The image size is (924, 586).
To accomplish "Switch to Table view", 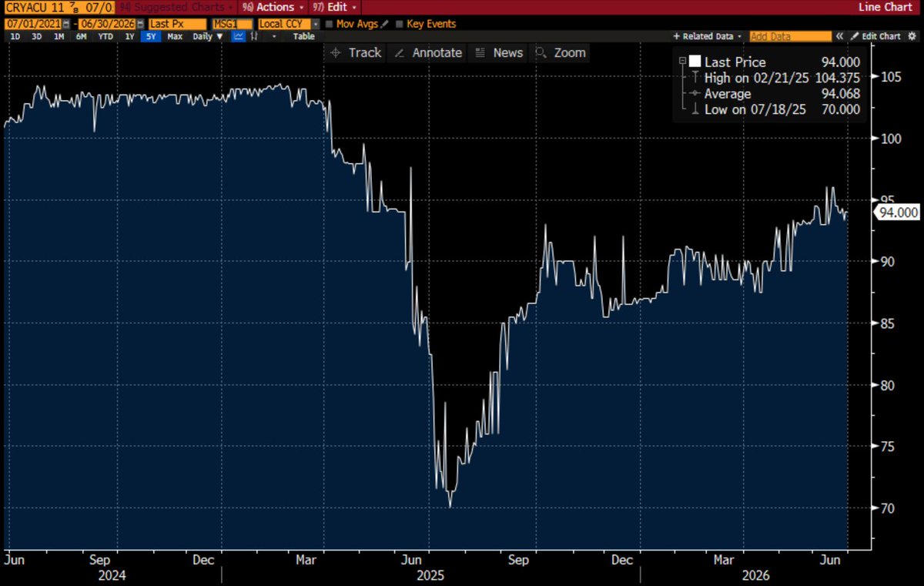I will pos(304,36).
